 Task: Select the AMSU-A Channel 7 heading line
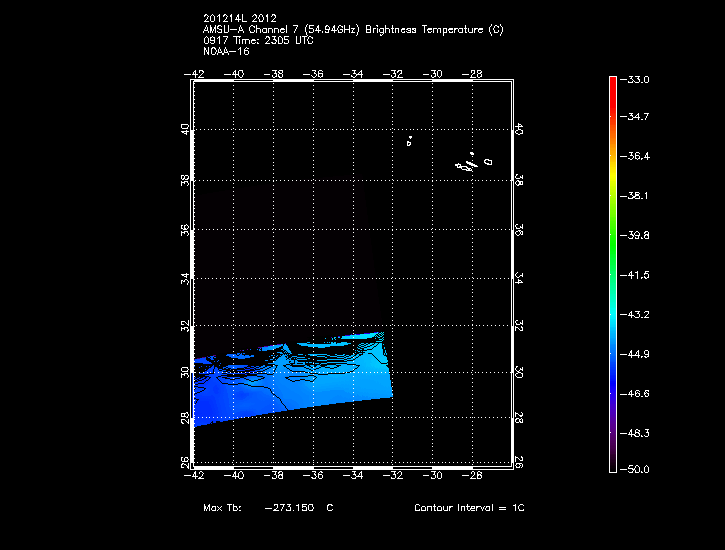point(352,30)
